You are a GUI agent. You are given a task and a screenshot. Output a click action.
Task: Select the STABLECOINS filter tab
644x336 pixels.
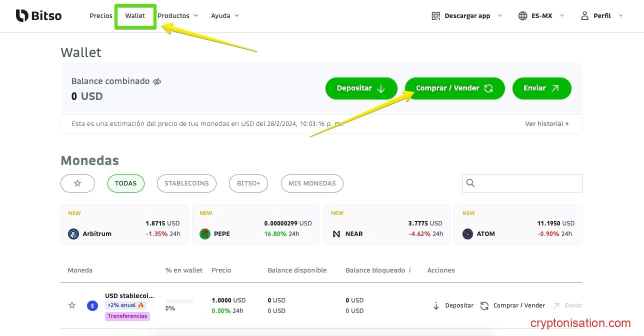click(186, 183)
